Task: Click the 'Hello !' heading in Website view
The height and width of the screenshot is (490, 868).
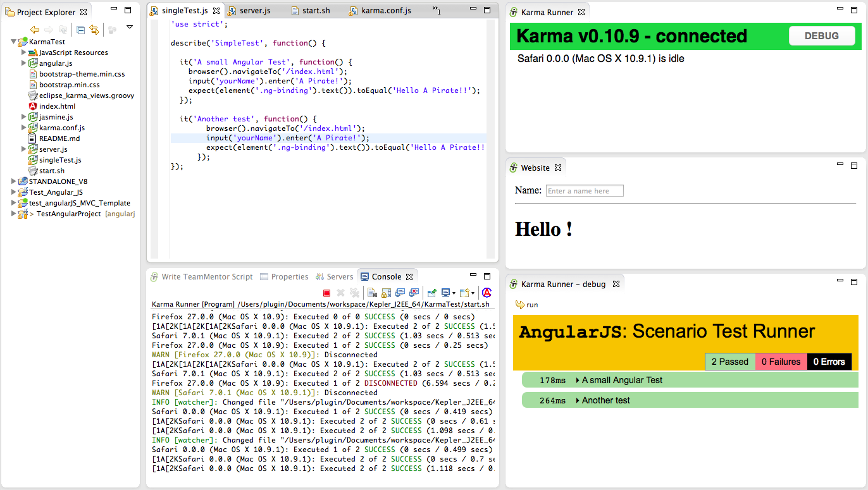Action: (544, 229)
